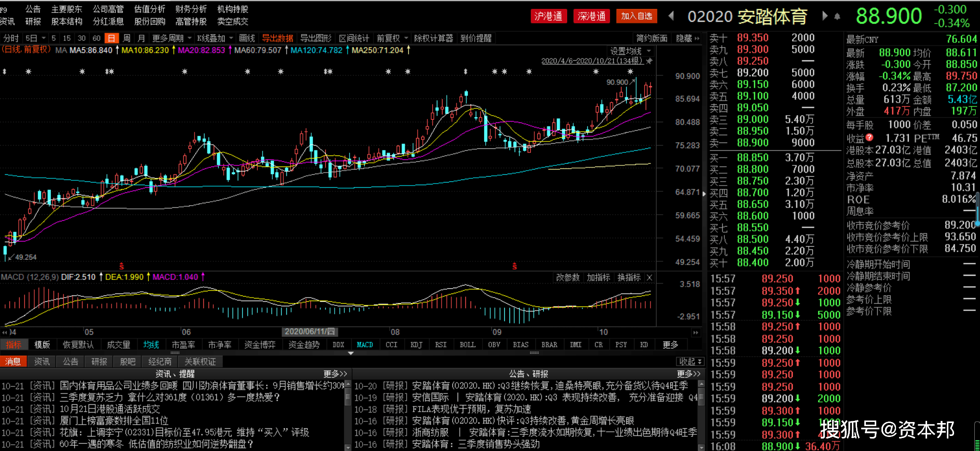This screenshot has height=451, width=980.
Task: Add stock via 加入自选 button
Action: 637,16
